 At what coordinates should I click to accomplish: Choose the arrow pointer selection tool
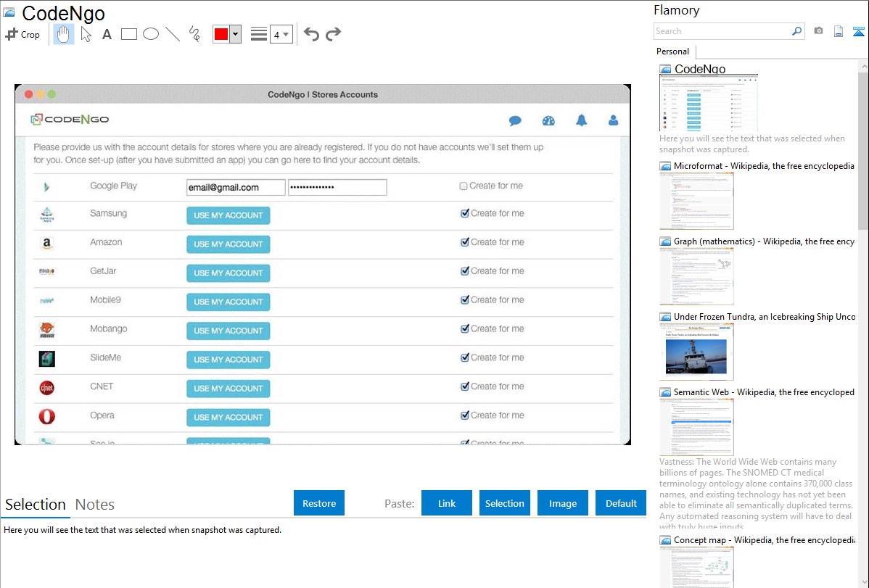(86, 34)
